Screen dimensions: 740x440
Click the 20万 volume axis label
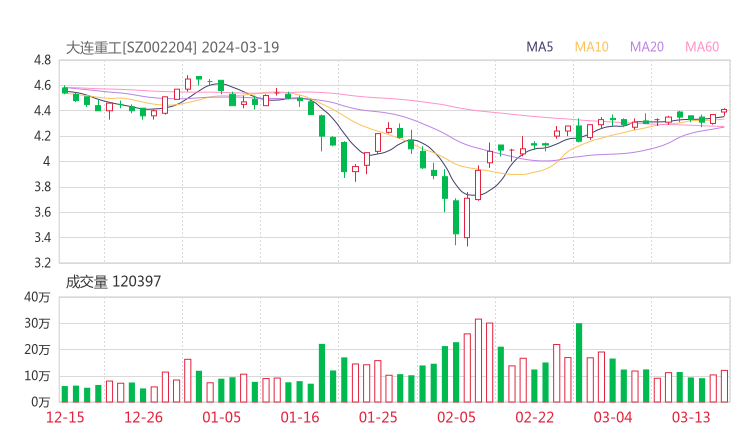(x=37, y=350)
